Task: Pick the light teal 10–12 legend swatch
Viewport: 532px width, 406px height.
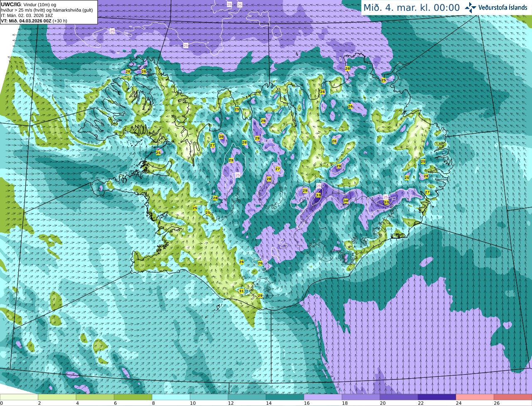Action: pos(209,397)
